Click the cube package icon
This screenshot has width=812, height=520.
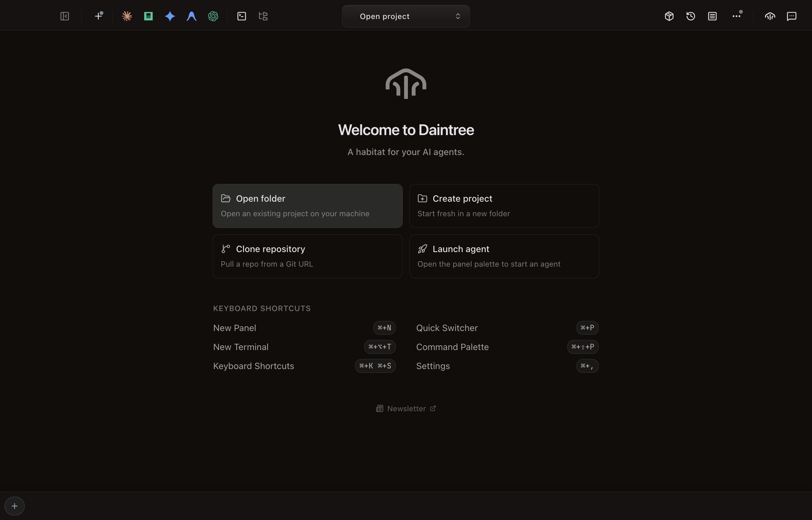click(x=669, y=16)
